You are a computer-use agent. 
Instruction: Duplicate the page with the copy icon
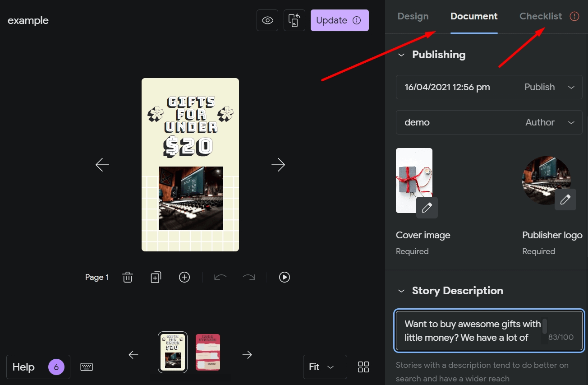coord(156,277)
